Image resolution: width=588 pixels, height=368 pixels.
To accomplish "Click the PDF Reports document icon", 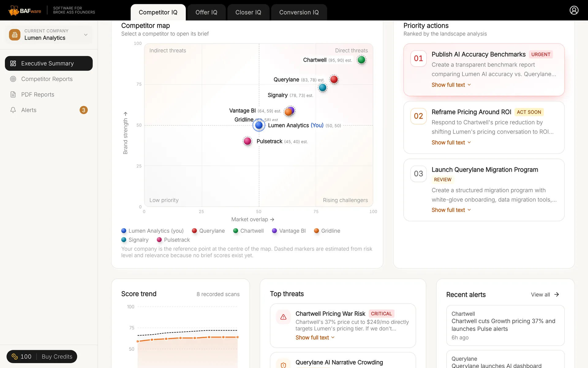I will (x=13, y=94).
